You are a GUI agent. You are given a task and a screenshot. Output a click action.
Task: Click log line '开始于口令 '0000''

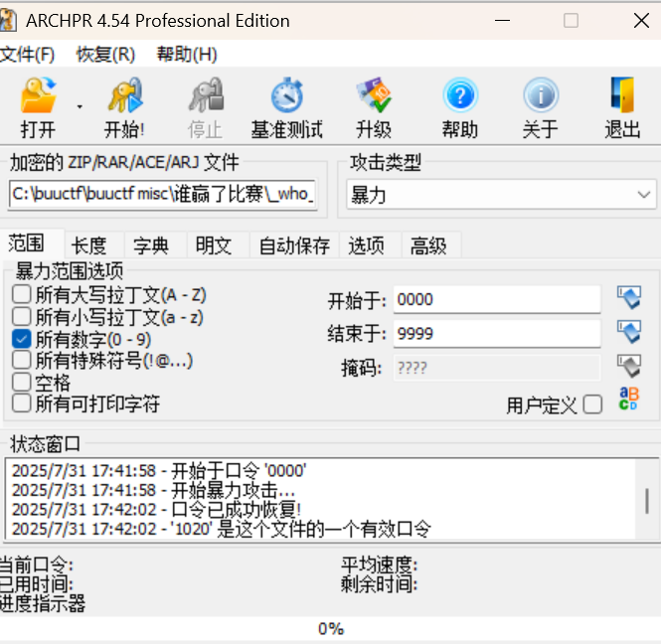click(159, 470)
